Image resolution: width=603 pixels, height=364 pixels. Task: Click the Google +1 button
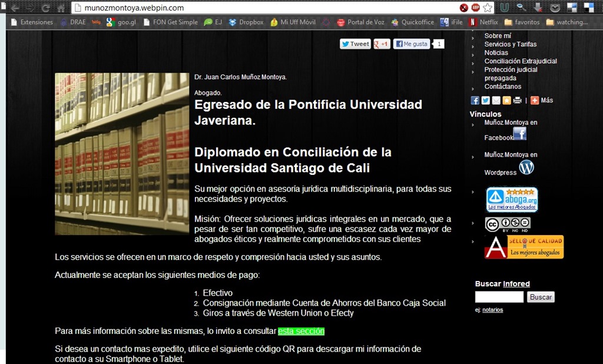[382, 44]
